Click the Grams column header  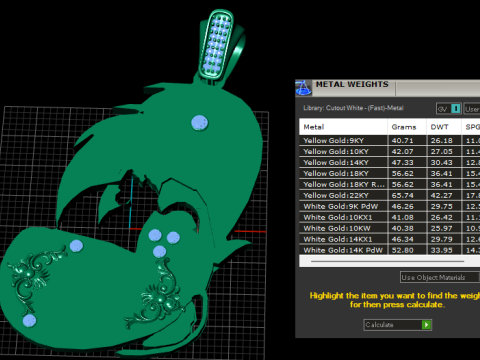407,127
